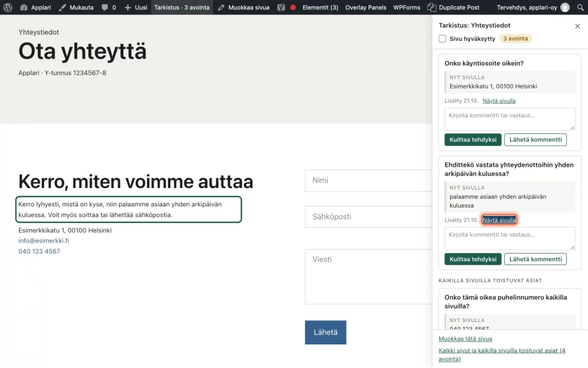Click Applari · Y-tunnus 1234567-8 text
The height and width of the screenshot is (368, 588).
(62, 73)
